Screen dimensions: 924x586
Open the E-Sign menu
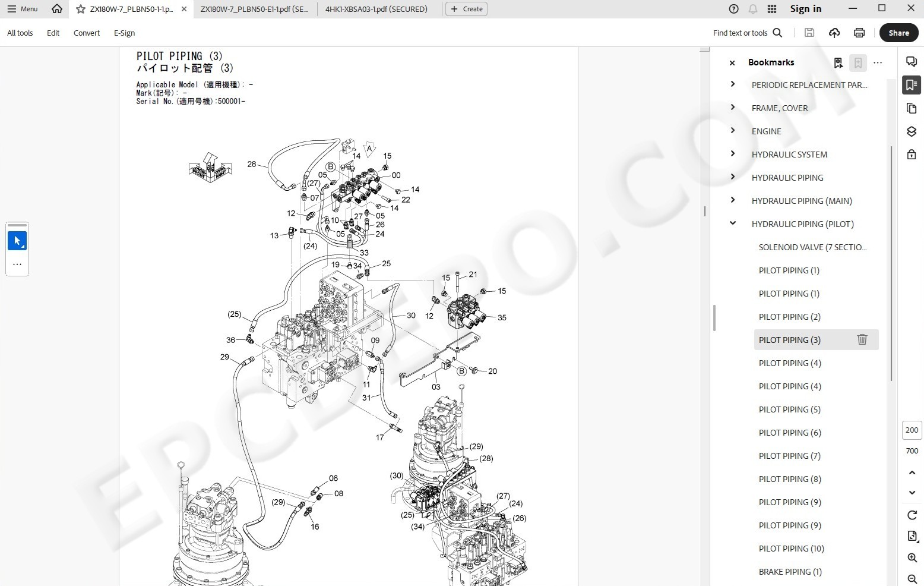(125, 33)
